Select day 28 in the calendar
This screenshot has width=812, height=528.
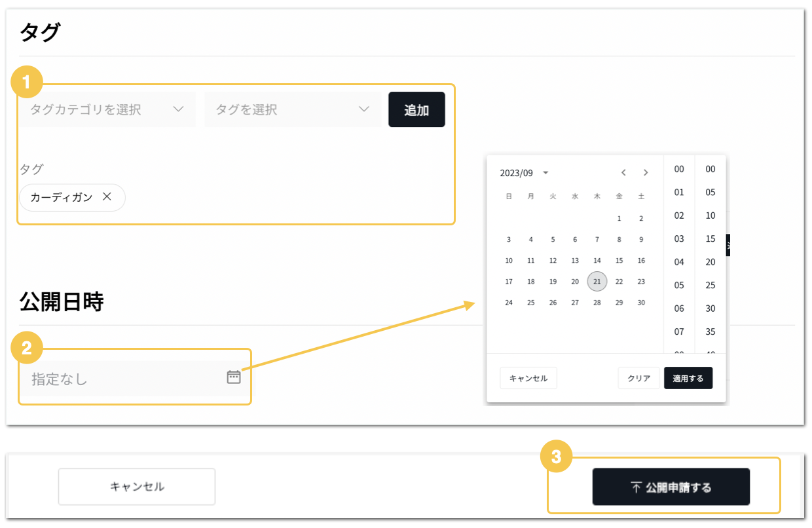pyautogui.click(x=597, y=303)
